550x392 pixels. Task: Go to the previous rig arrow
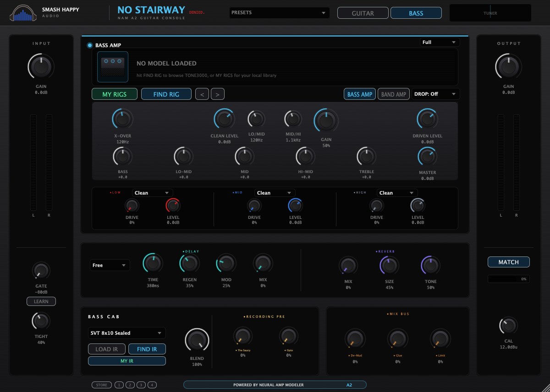coord(202,94)
